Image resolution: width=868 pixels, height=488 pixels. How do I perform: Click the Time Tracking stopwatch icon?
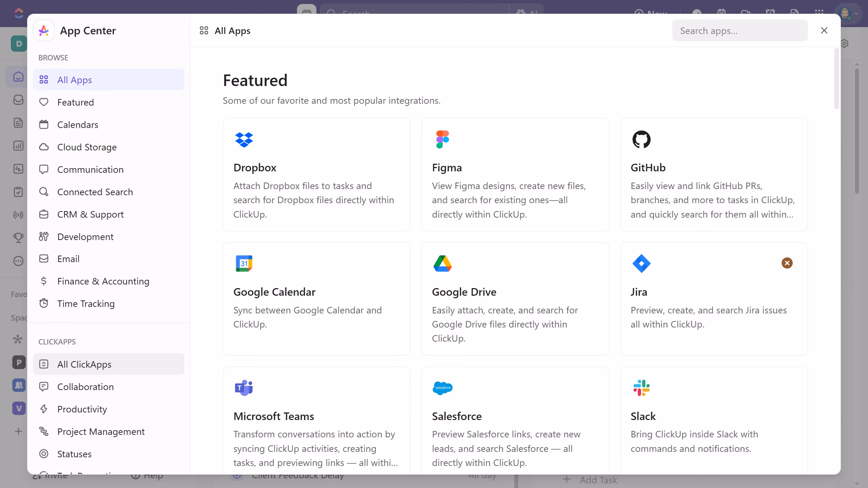[44, 304]
